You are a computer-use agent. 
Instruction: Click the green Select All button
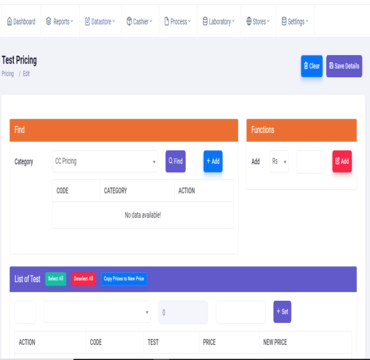pos(56,279)
